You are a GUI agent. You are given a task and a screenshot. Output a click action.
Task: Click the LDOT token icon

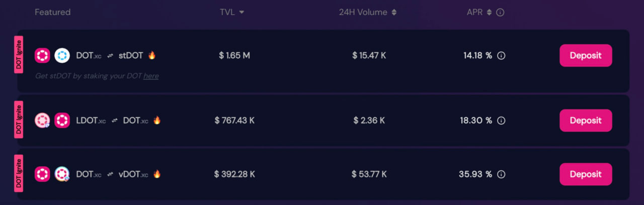click(42, 120)
